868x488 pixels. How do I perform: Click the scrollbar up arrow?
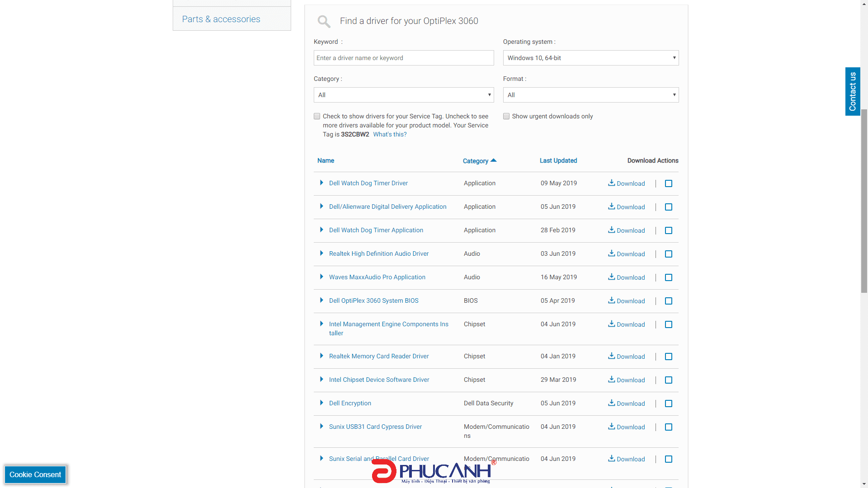point(864,4)
